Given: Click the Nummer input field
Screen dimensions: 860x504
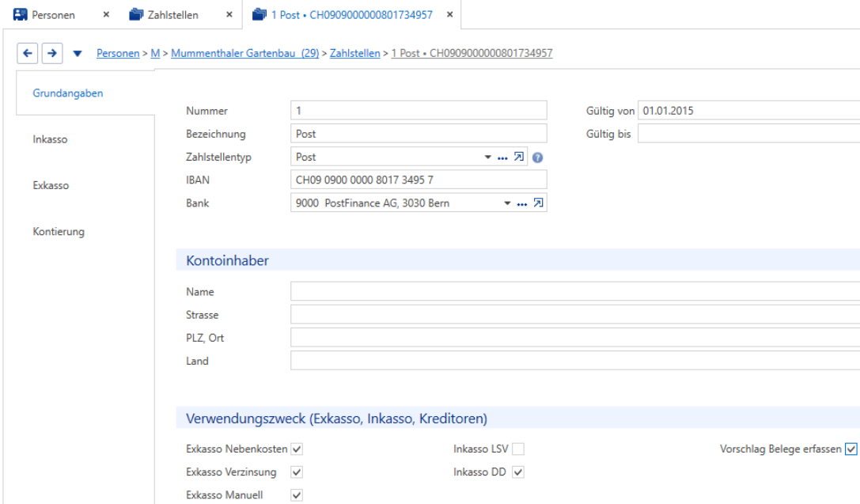Looking at the screenshot, I should (419, 111).
